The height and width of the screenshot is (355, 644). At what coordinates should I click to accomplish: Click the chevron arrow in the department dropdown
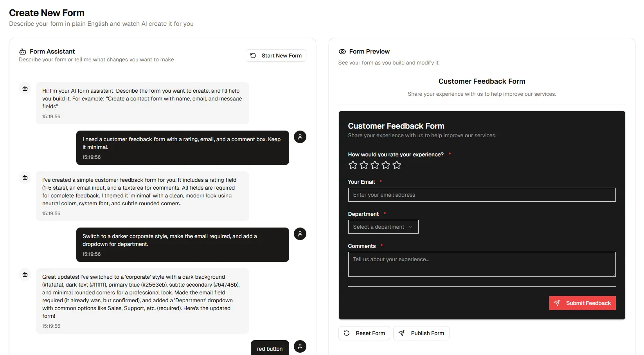(410, 227)
